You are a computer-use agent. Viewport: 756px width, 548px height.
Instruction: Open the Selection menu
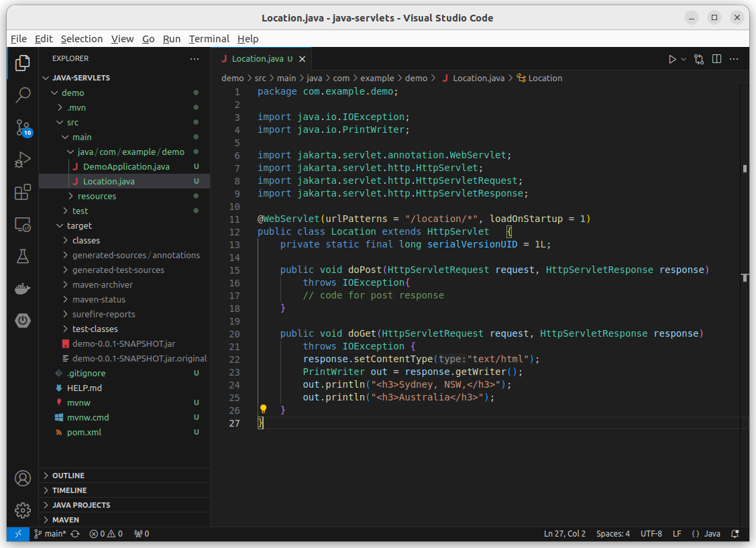(81, 38)
